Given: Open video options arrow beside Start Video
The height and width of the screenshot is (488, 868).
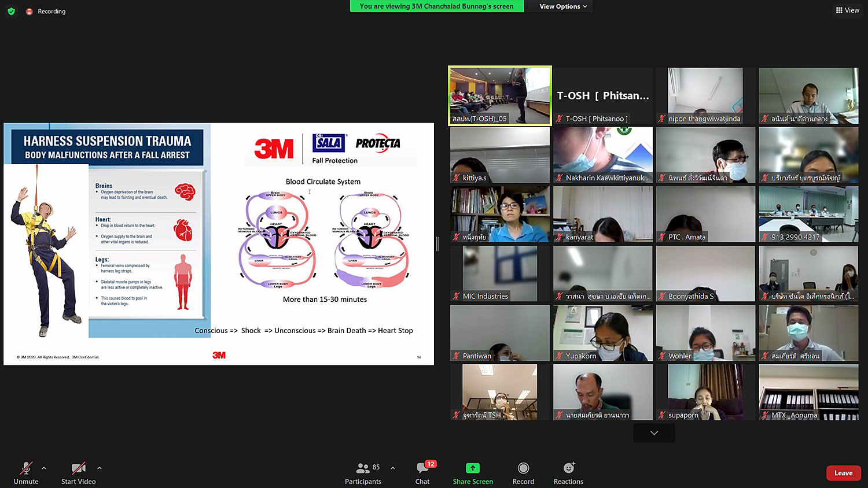Looking at the screenshot, I should click(100, 468).
